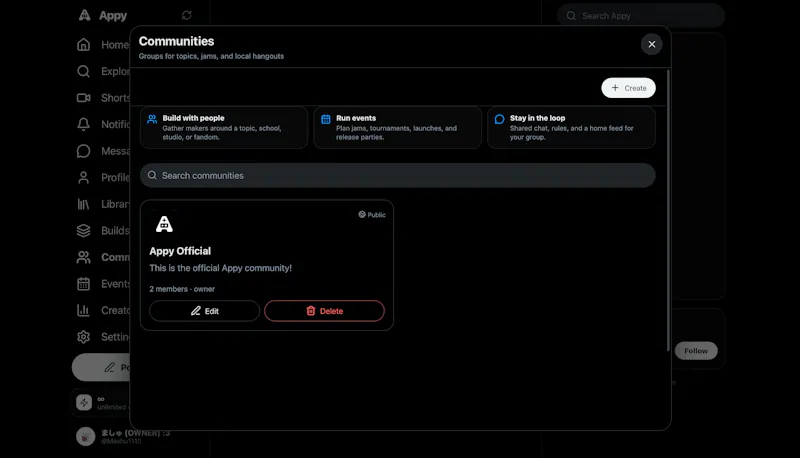The image size is (800, 458).
Task: Click the unlimited credits lightning icon
Action: [x=84, y=402]
